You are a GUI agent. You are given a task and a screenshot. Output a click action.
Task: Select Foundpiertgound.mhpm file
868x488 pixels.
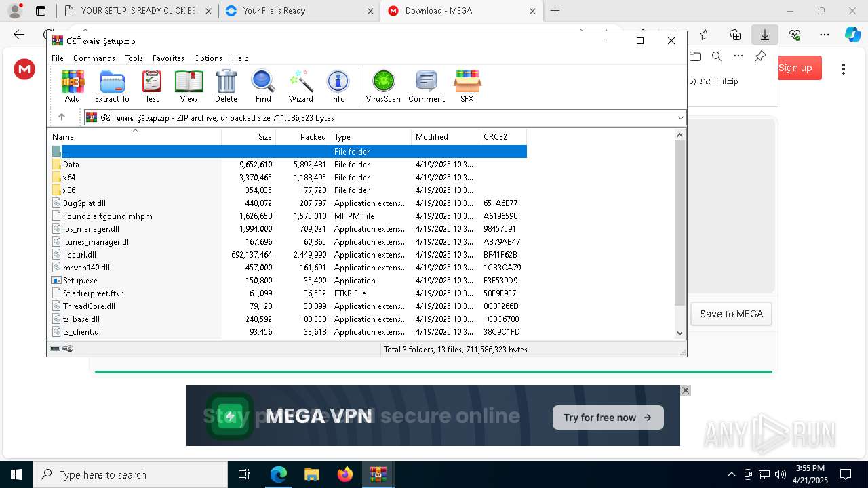click(x=288, y=216)
